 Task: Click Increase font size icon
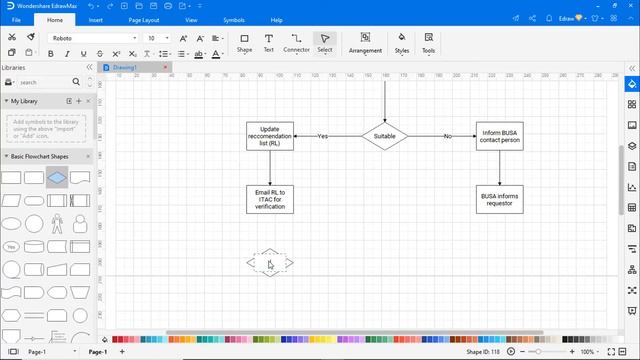(x=183, y=38)
